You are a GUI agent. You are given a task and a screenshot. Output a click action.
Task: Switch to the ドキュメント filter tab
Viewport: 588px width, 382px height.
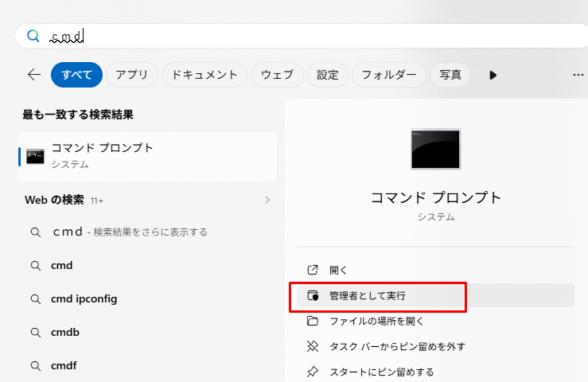(204, 75)
